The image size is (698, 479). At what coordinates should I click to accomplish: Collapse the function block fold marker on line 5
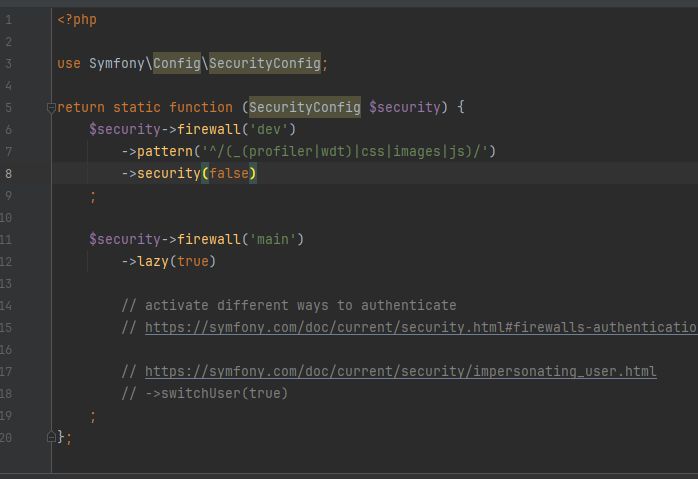tap(51, 108)
